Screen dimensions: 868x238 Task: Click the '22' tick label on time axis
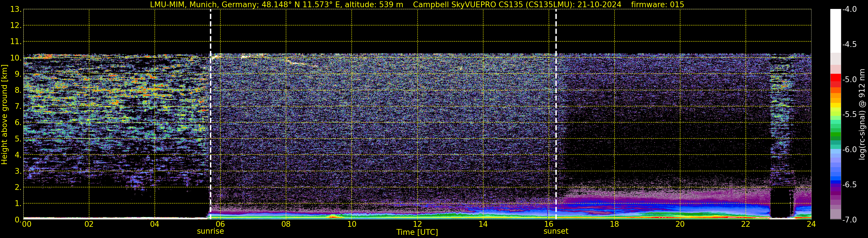[x=746, y=224]
